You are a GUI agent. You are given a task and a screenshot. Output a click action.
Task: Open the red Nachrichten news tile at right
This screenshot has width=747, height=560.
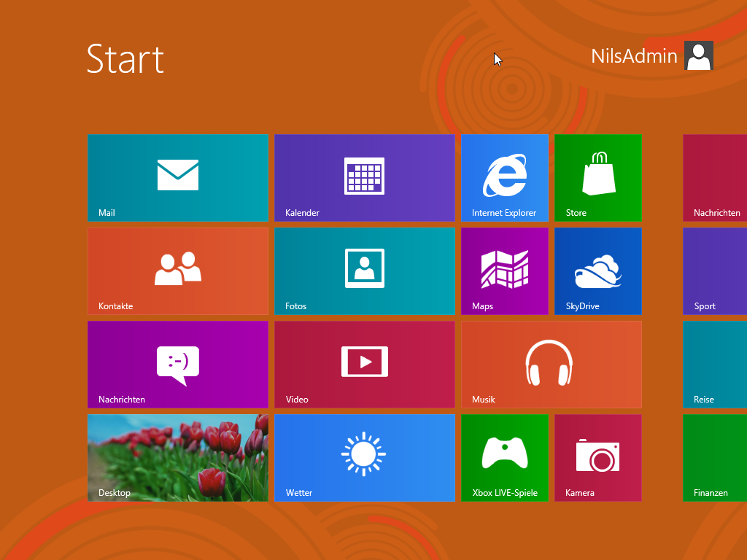click(715, 178)
